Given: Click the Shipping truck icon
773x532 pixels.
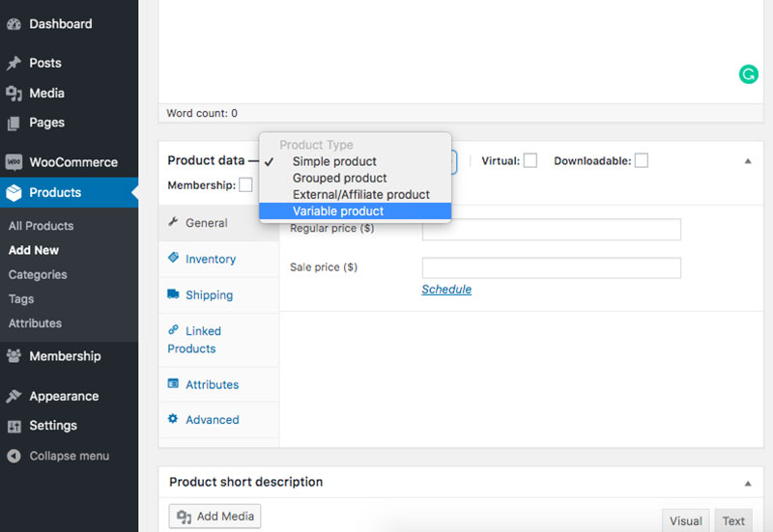Looking at the screenshot, I should coord(173,294).
